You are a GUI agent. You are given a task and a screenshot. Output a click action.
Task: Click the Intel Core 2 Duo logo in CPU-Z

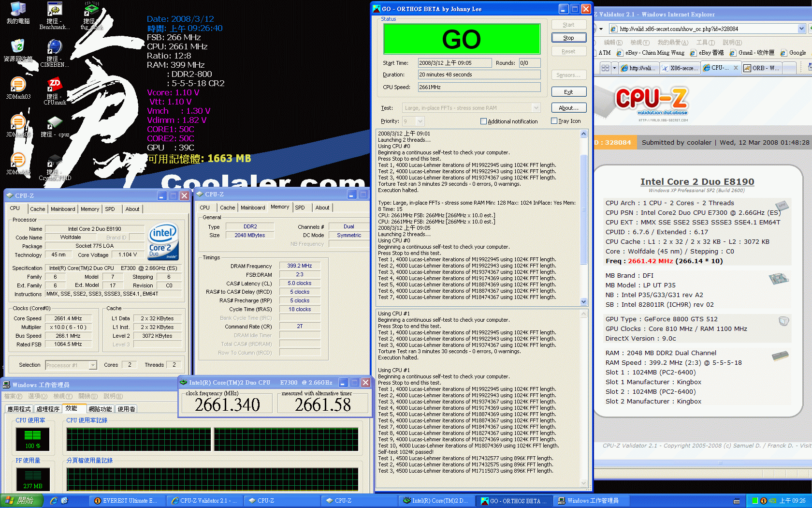click(163, 240)
